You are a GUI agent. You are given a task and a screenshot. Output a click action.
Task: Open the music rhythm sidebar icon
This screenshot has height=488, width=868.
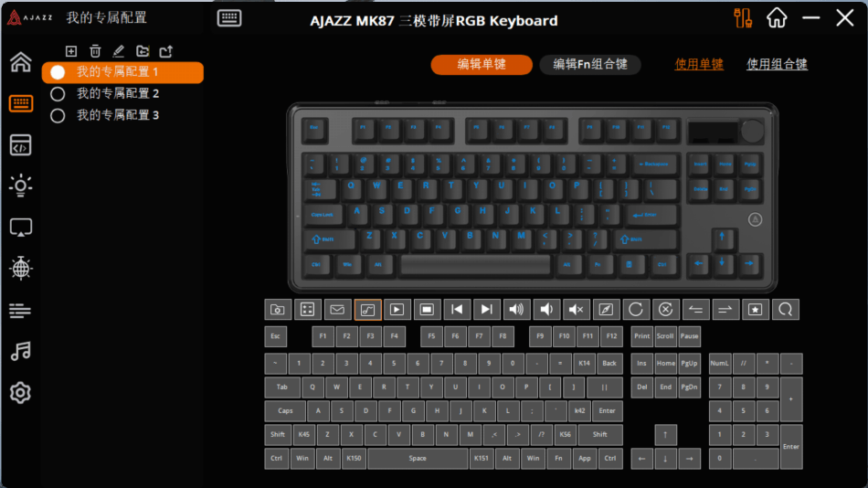20,351
